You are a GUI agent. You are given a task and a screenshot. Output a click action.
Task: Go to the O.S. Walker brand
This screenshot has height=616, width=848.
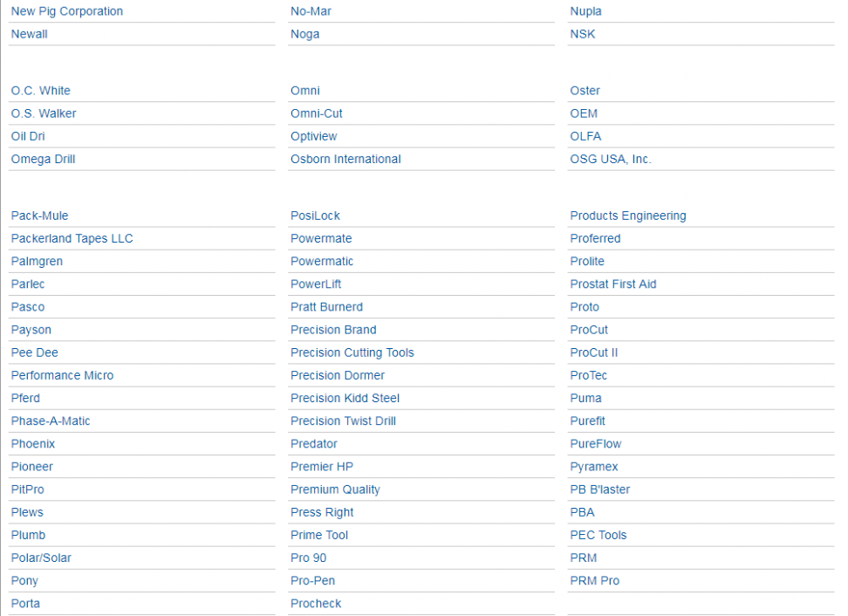[44, 113]
